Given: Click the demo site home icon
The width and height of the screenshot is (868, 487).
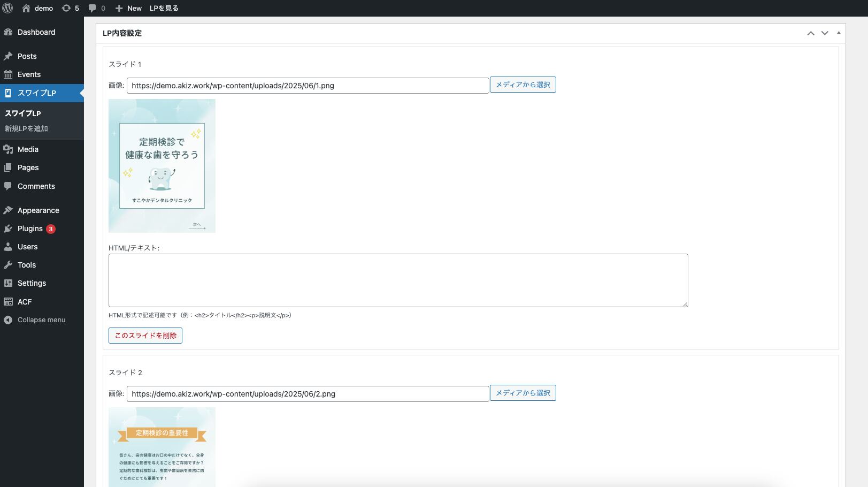Looking at the screenshot, I should [x=26, y=8].
